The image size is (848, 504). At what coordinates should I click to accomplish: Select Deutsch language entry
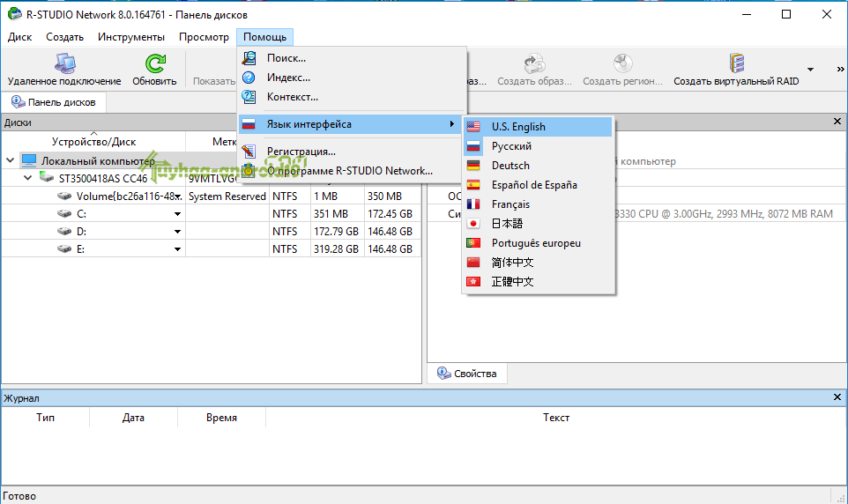coord(538,166)
